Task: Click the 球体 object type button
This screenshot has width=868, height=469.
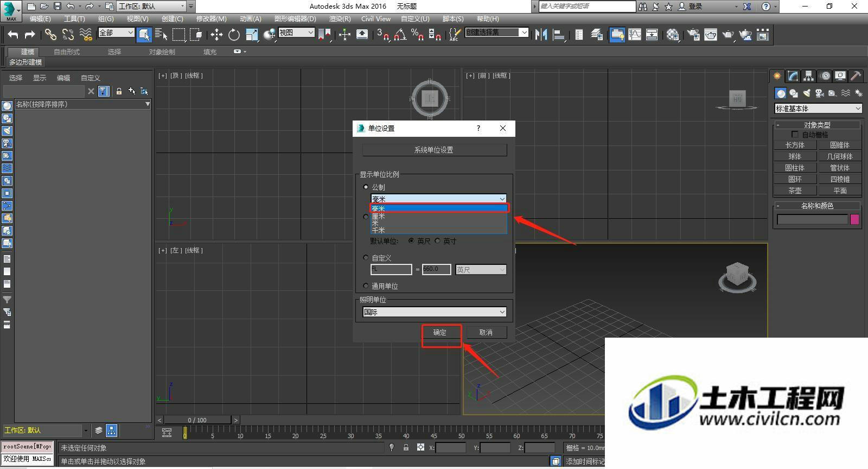Action: pos(795,156)
